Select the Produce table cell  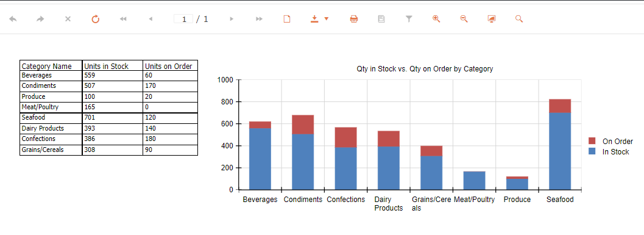[51, 97]
